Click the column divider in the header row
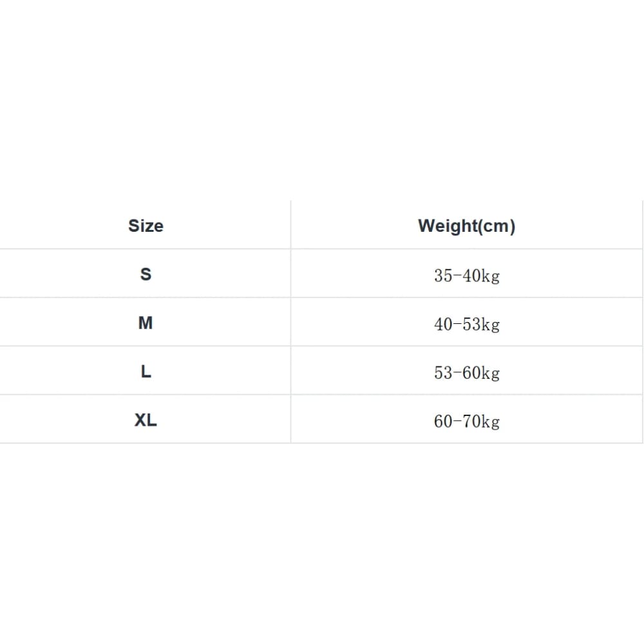 pyautogui.click(x=290, y=225)
